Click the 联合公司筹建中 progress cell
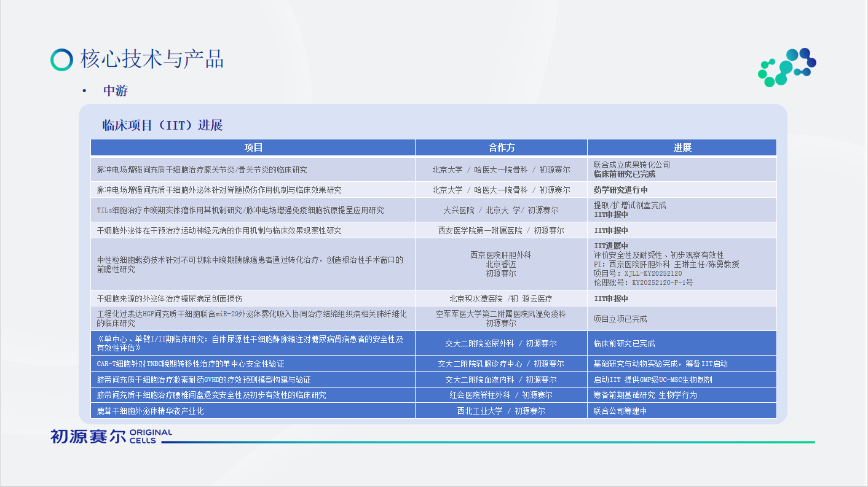Viewport: 868px width, 487px height. click(x=620, y=411)
